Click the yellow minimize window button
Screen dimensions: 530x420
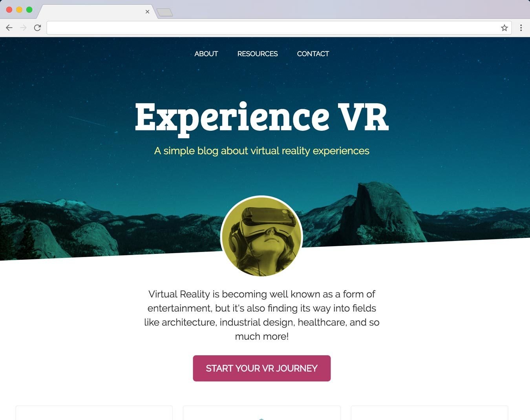(x=19, y=9)
